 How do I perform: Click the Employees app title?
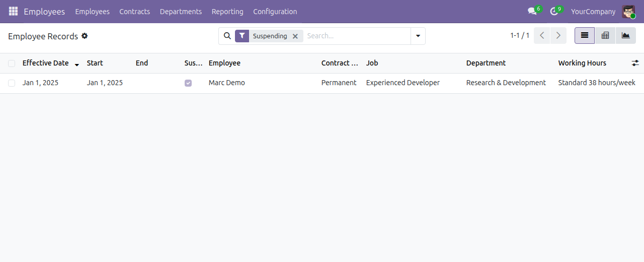tap(44, 11)
